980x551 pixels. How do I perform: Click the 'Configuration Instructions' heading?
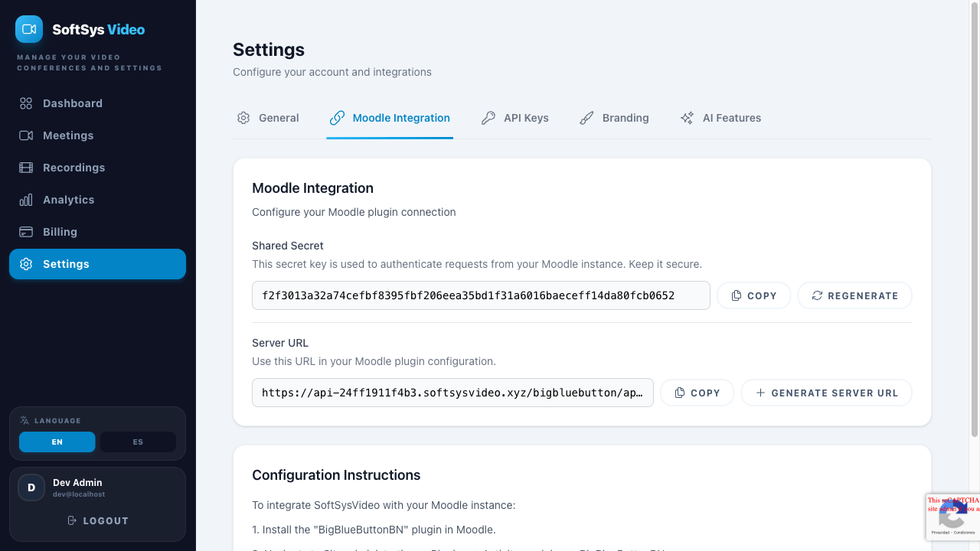tap(336, 475)
